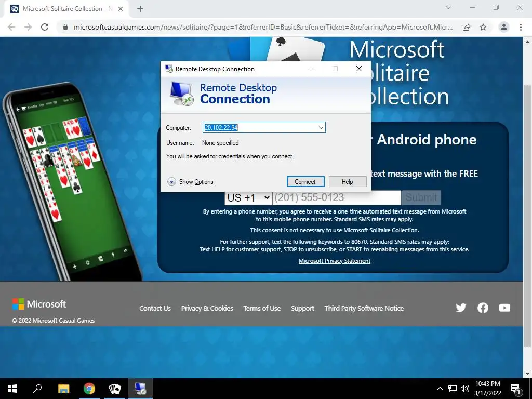The width and height of the screenshot is (532, 399).
Task: Click Remote Desktop Connection taskbar icon
Action: click(x=140, y=389)
